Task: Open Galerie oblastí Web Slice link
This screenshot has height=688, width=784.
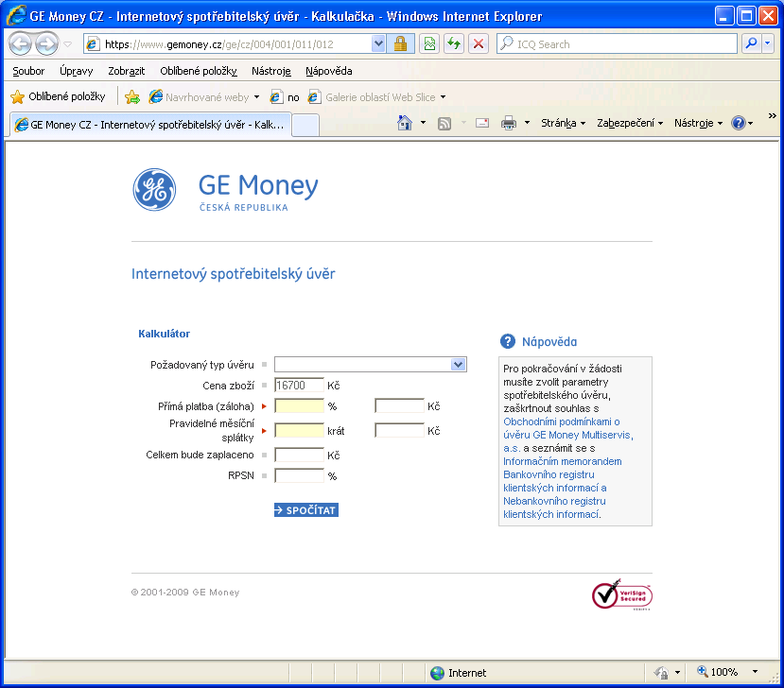Action: pos(376,97)
